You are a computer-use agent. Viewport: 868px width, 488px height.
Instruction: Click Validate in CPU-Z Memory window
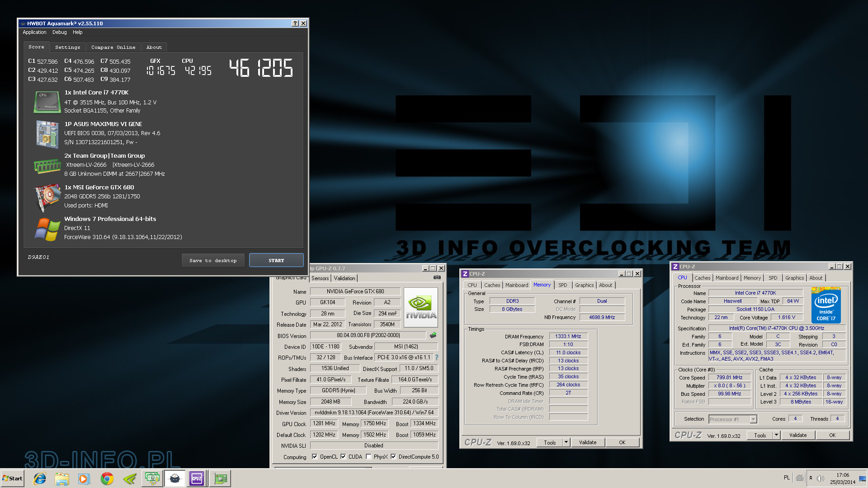588,442
